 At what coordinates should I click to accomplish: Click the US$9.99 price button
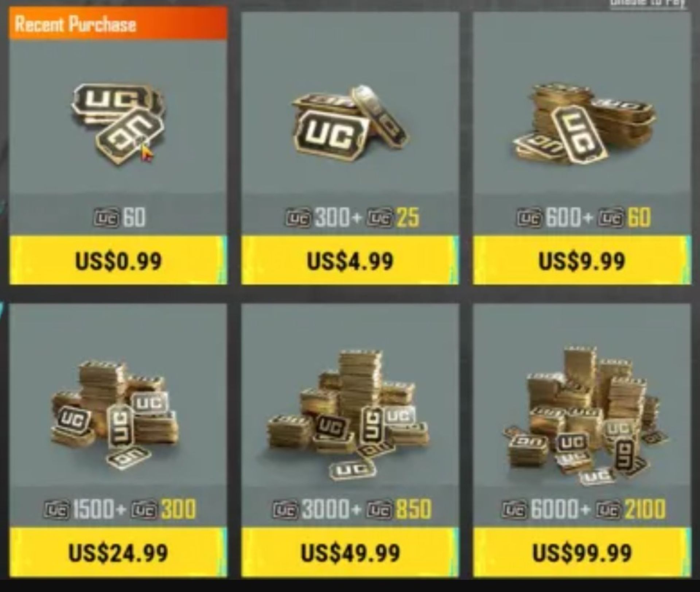tap(582, 260)
